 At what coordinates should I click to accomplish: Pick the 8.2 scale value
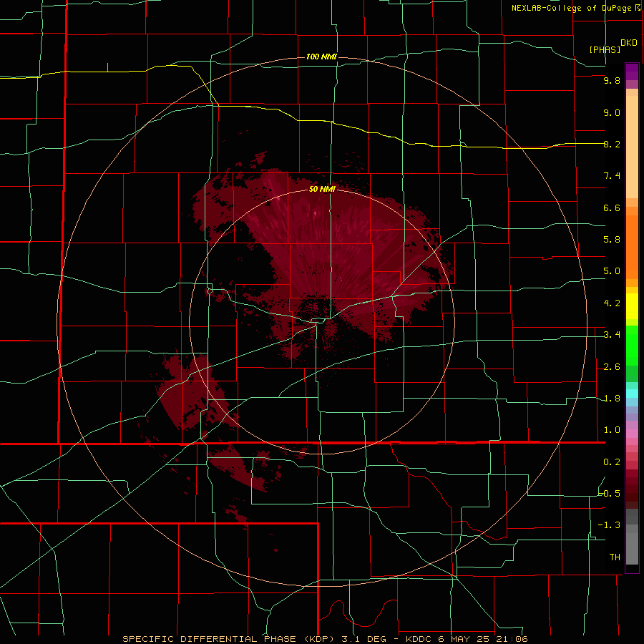click(x=612, y=144)
